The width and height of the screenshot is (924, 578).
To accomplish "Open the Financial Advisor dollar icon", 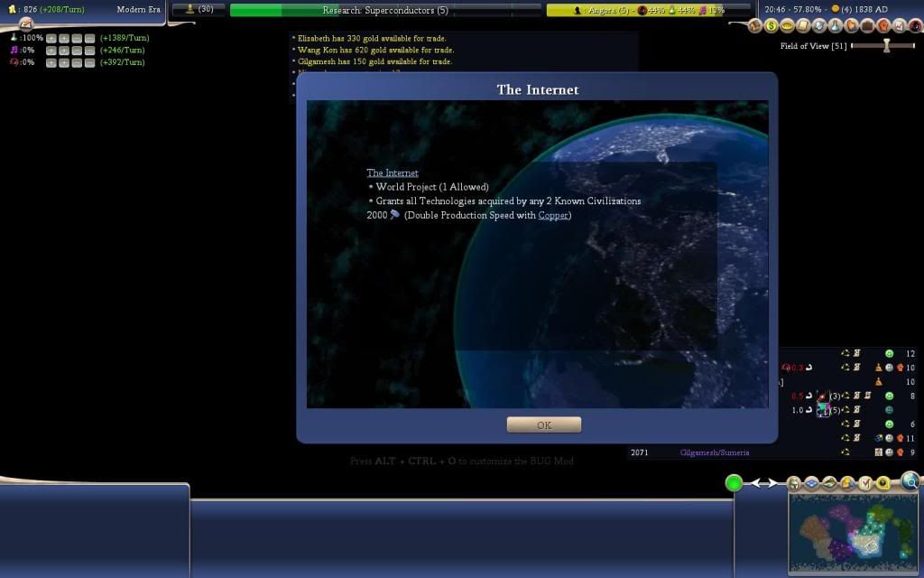I will click(x=772, y=25).
